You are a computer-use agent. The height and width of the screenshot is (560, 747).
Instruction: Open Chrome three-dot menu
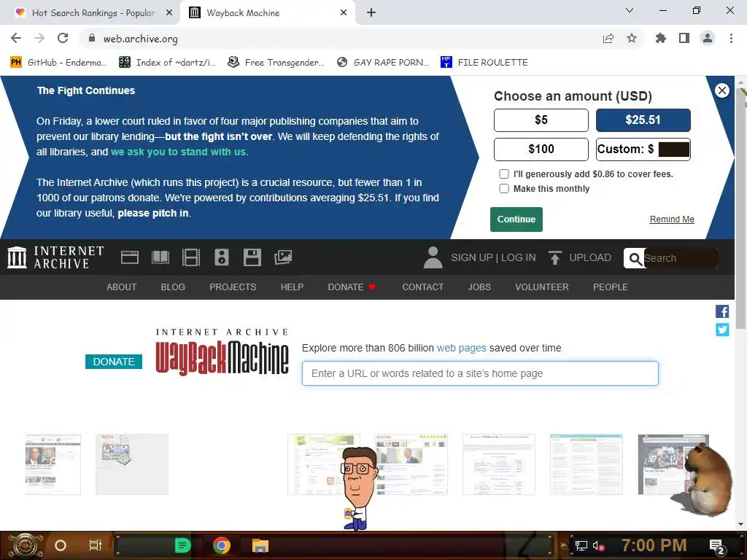731,38
